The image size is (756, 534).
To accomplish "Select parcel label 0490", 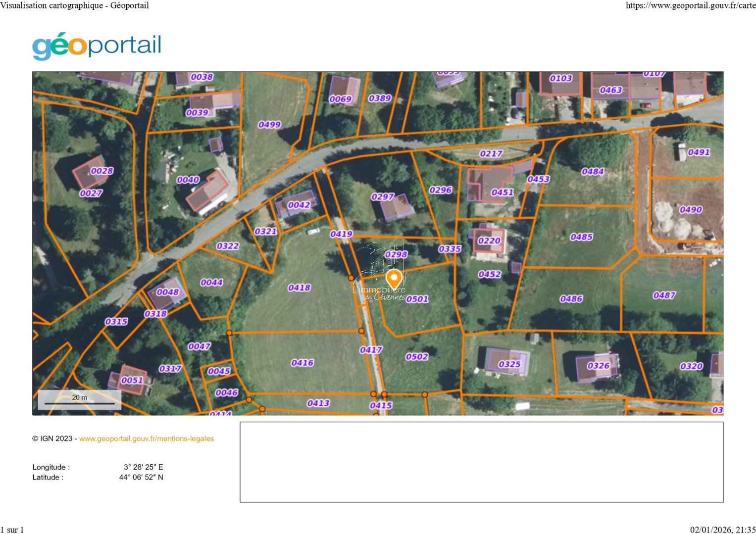I will (x=691, y=210).
